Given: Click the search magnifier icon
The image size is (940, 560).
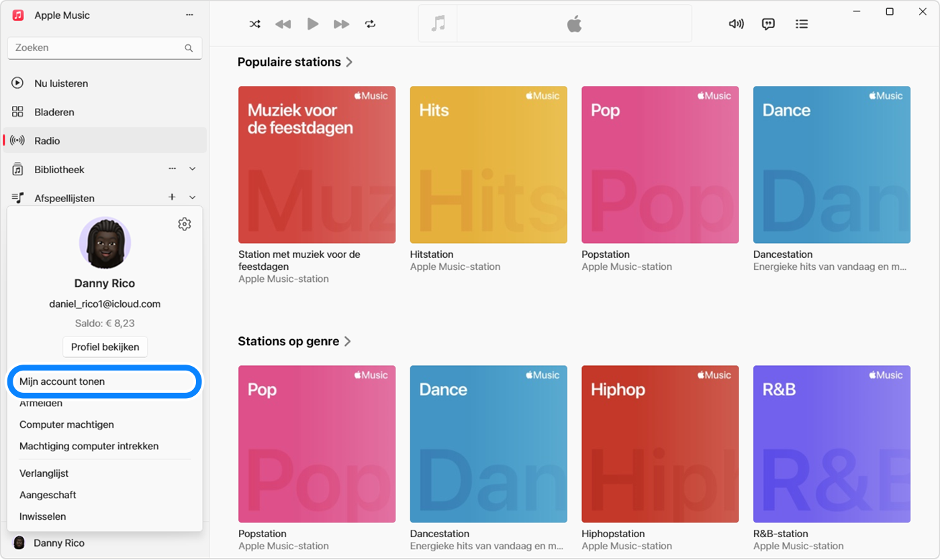Looking at the screenshot, I should point(189,48).
